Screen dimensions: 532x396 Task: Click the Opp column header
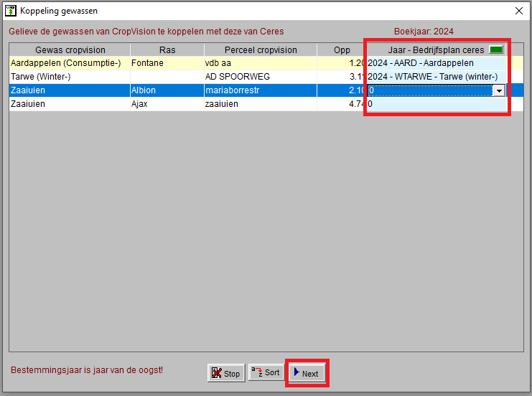coord(342,49)
